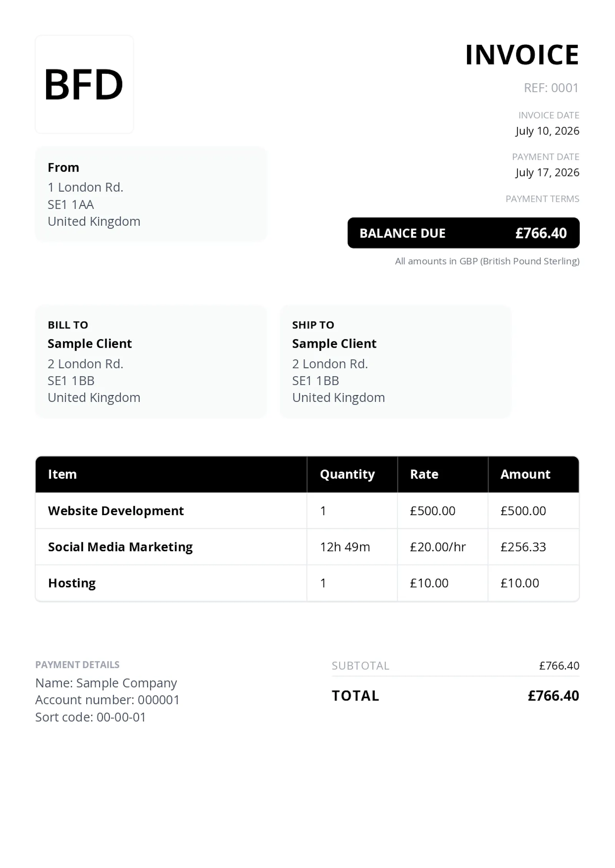
Task: Click the GBP currency note text
Action: coord(487,261)
